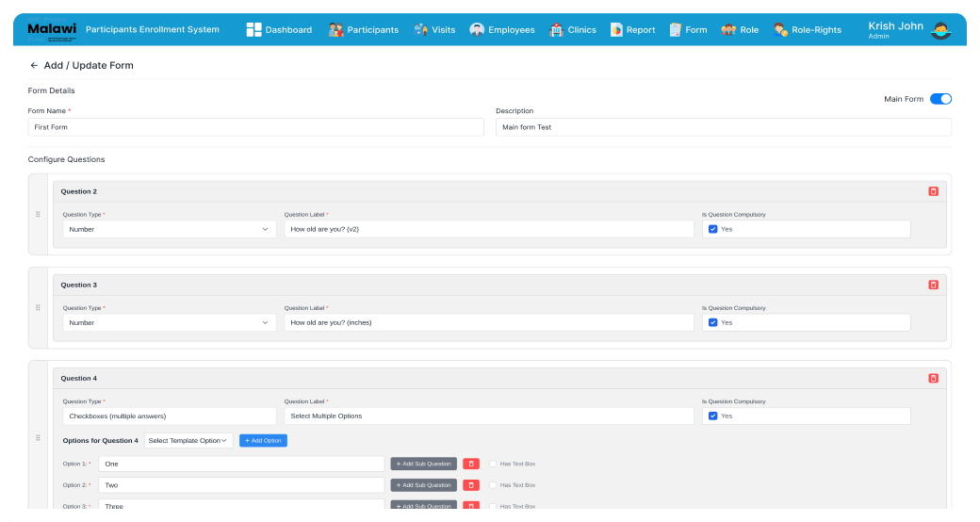
Task: Click the Description field
Action: coord(724,127)
